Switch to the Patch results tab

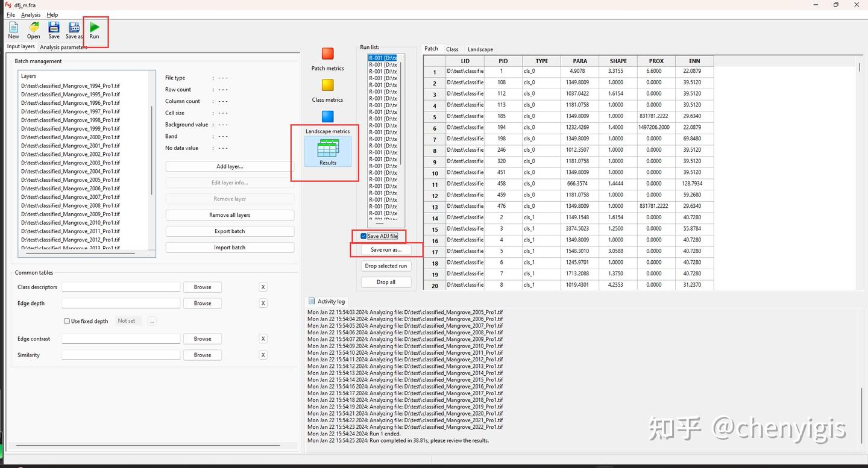coord(432,49)
